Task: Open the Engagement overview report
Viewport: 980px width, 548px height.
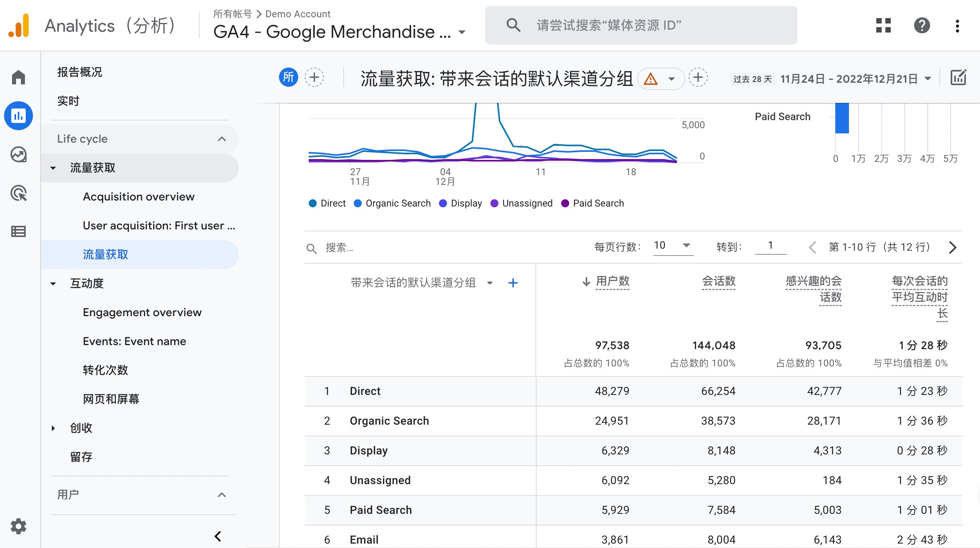Action: pos(142,312)
